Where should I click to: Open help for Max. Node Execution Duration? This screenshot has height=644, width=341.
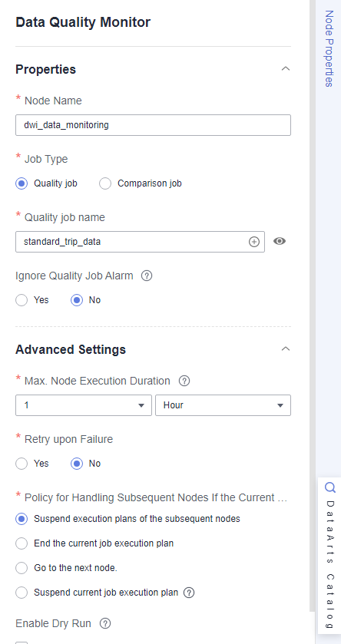tap(184, 381)
